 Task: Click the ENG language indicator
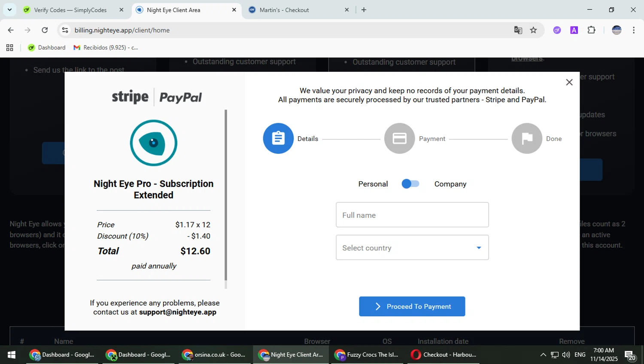tap(580, 355)
